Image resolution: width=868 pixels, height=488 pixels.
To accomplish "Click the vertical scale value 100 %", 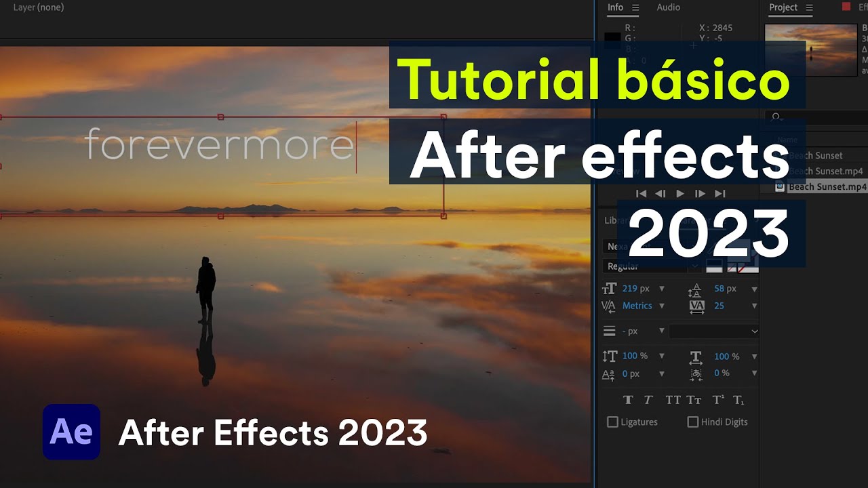I will [x=635, y=357].
